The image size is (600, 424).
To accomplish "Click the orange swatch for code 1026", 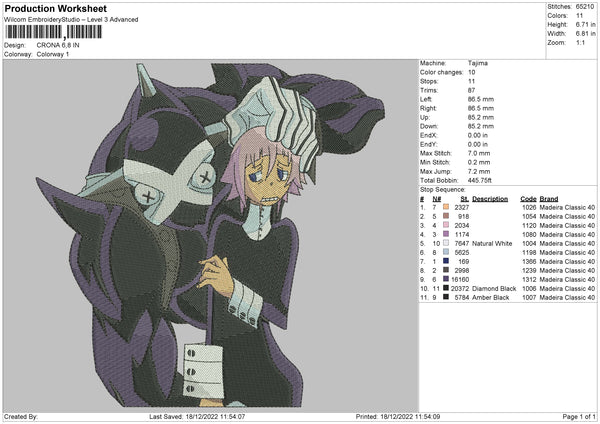I will (446, 207).
